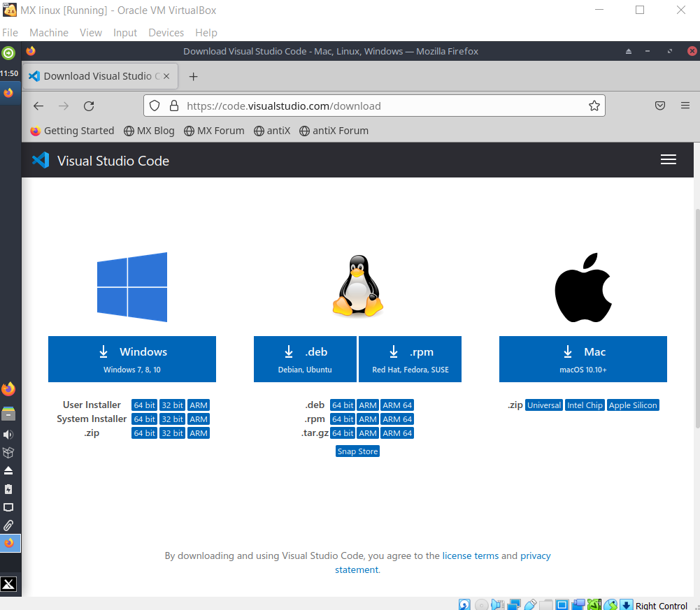Open site information via the padlock
The height and width of the screenshot is (610, 700).
[173, 106]
